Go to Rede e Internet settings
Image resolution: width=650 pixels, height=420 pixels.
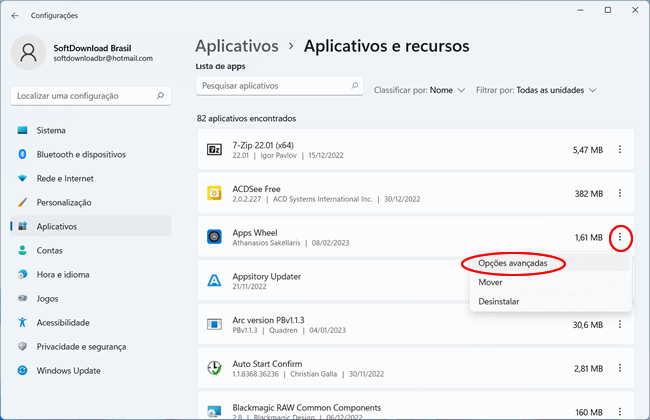pyautogui.click(x=67, y=179)
